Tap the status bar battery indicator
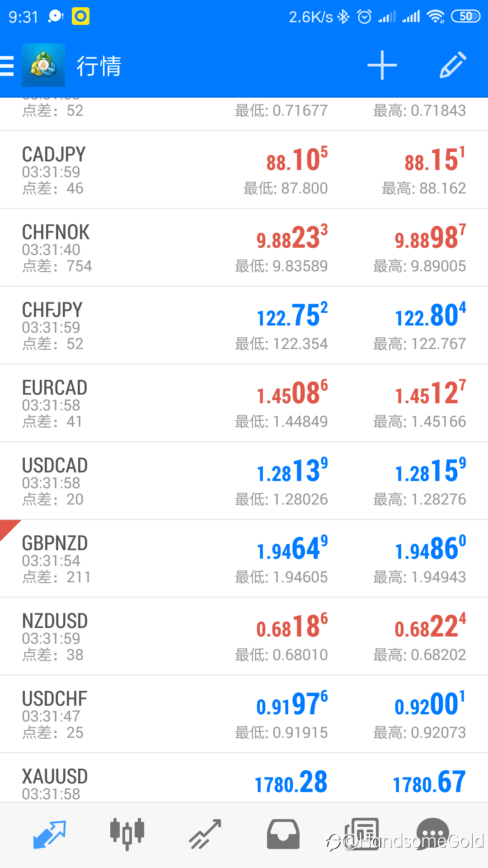This screenshot has width=488, height=868. click(x=466, y=17)
